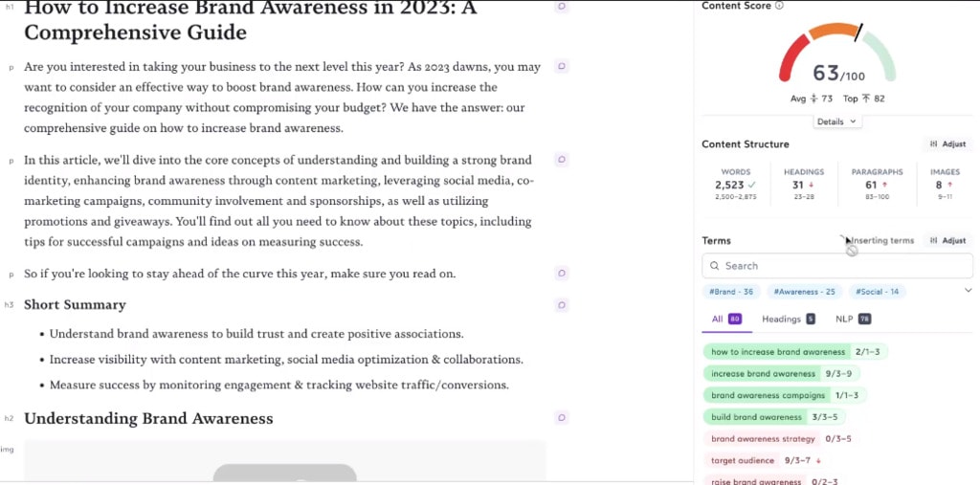Image resolution: width=980 pixels, height=485 pixels.
Task: Switch to the Headings terms tab
Action: (x=788, y=319)
